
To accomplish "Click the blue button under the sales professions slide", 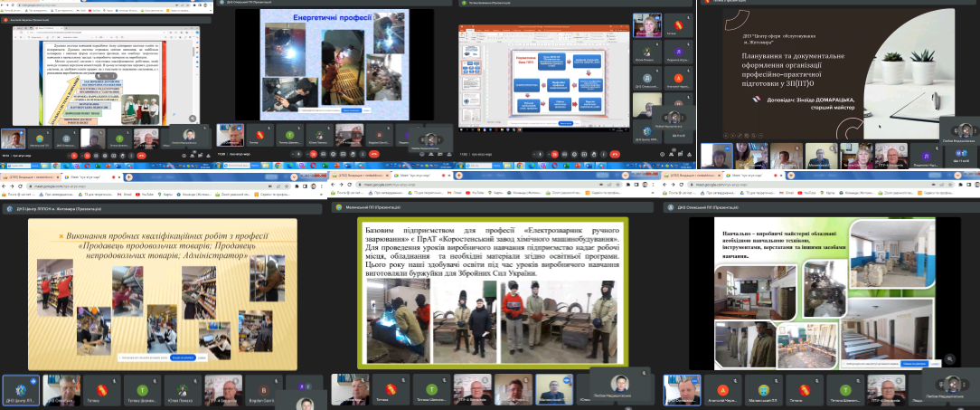I will pyautogui.click(x=183, y=358).
